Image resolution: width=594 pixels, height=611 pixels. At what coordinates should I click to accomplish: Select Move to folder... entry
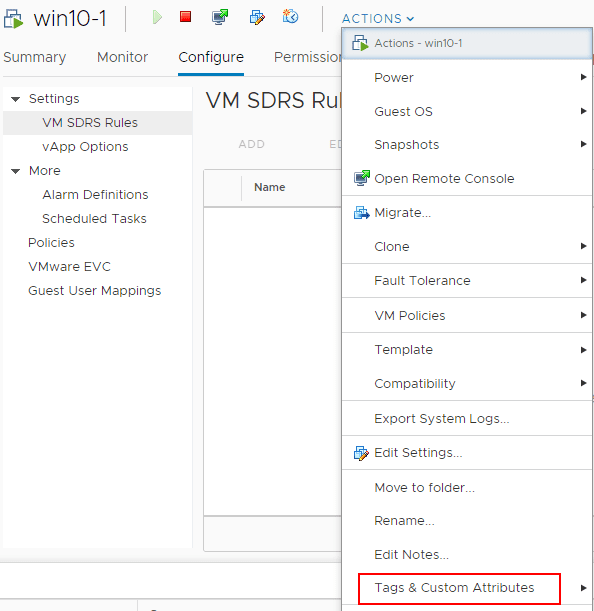[x=467, y=487]
